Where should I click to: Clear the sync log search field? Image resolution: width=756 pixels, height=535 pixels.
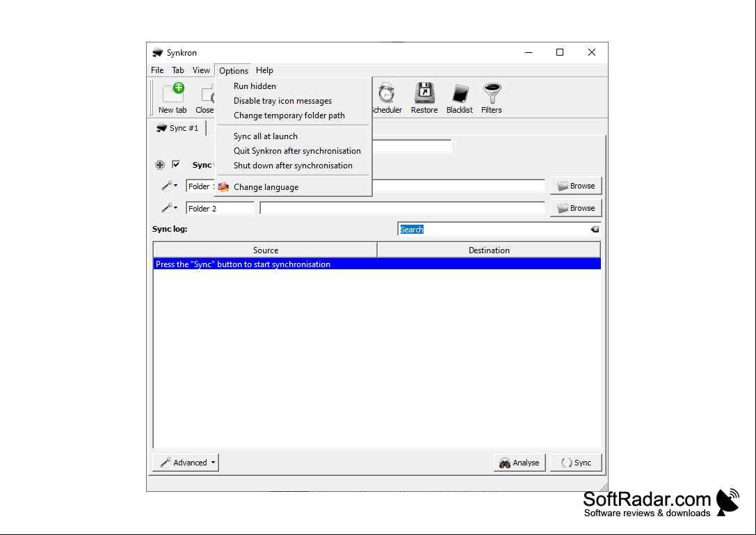[x=595, y=230]
